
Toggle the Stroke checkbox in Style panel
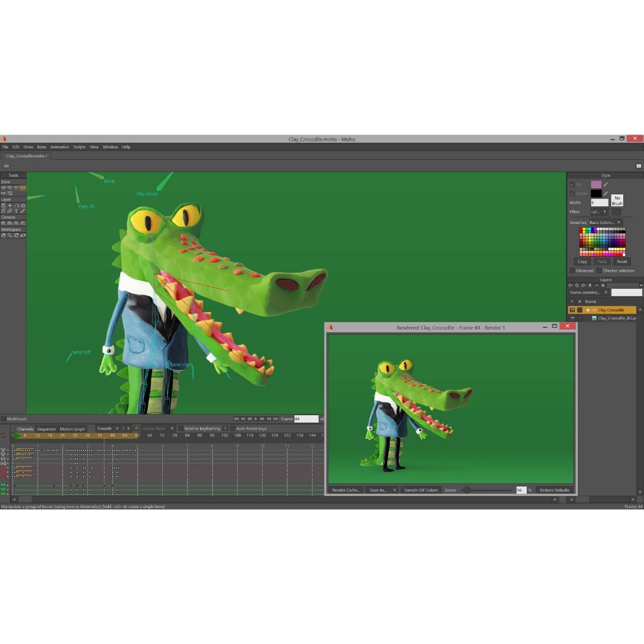click(572, 194)
